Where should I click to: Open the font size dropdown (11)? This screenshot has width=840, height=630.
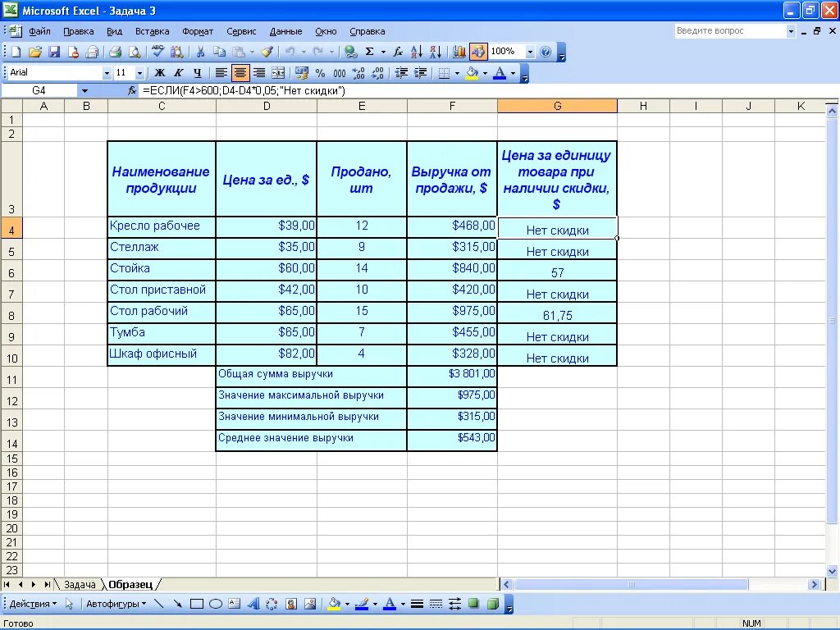(x=139, y=73)
